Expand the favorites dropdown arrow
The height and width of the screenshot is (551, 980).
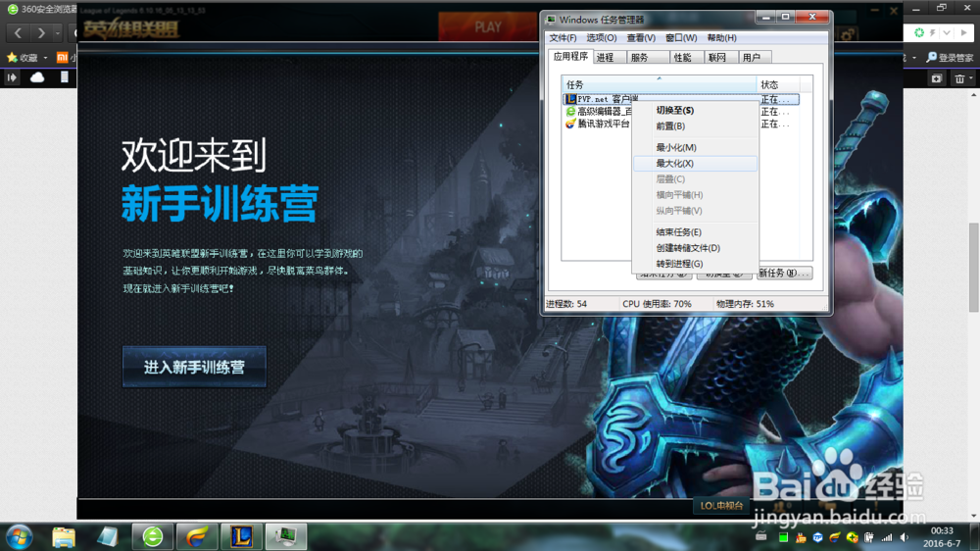click(x=45, y=58)
